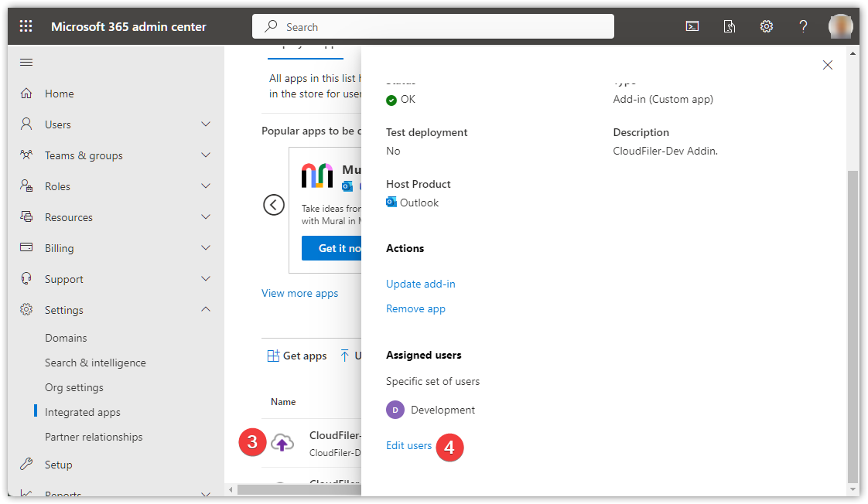
Task: Open Search & intelligence settings
Action: point(95,363)
